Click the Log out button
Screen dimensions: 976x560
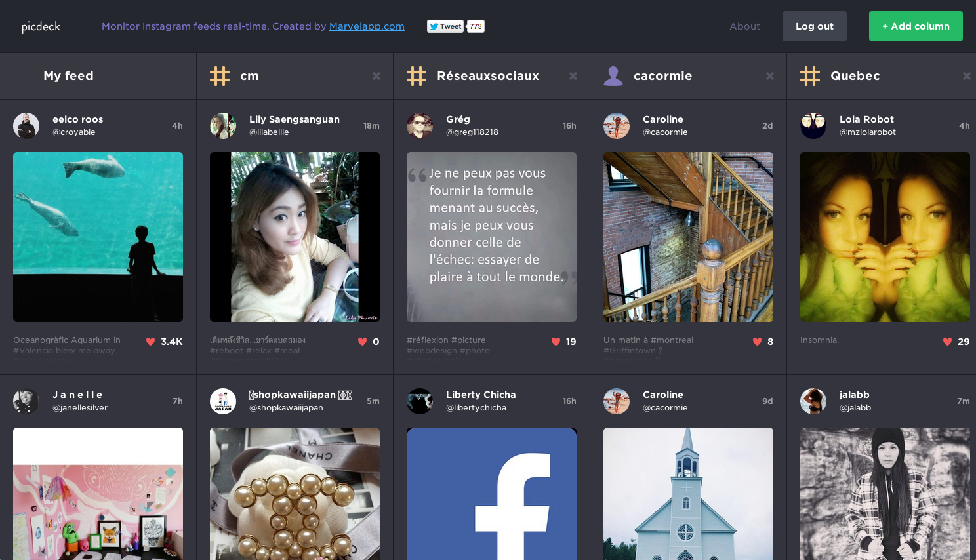pos(814,26)
